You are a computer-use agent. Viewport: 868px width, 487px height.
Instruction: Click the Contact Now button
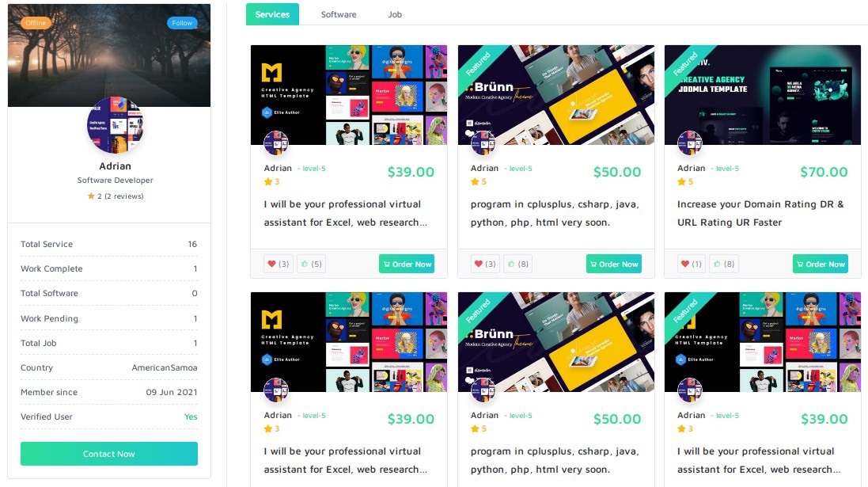click(x=109, y=454)
